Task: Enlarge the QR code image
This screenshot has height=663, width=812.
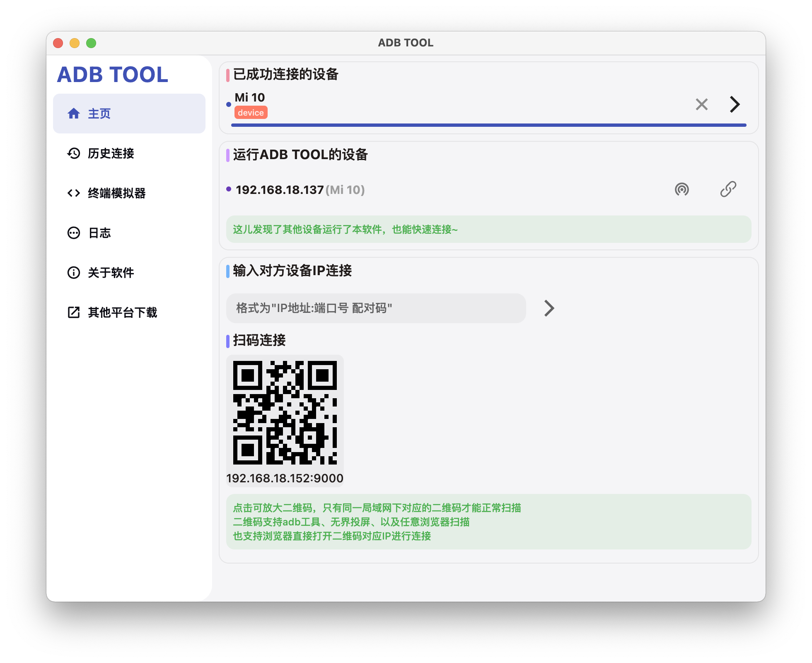Action: tap(285, 413)
